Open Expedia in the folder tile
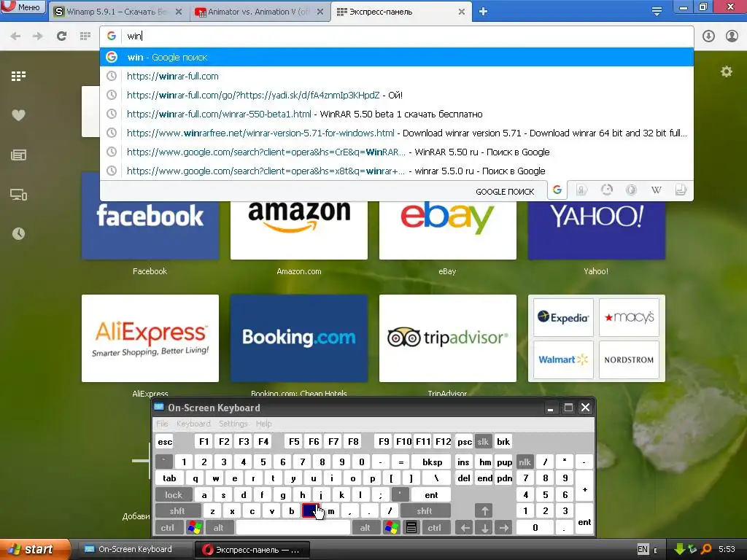 (x=563, y=317)
